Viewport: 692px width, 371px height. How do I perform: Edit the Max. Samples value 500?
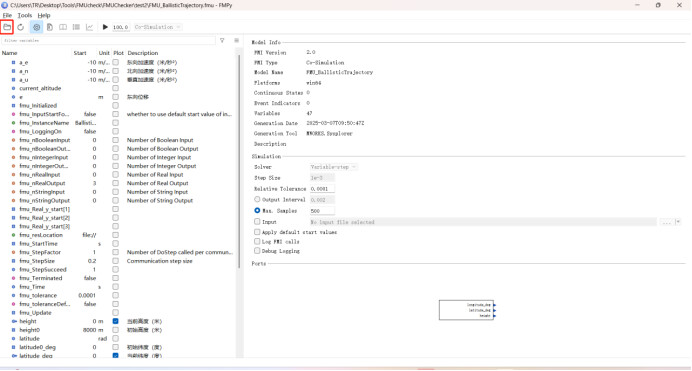coord(322,211)
